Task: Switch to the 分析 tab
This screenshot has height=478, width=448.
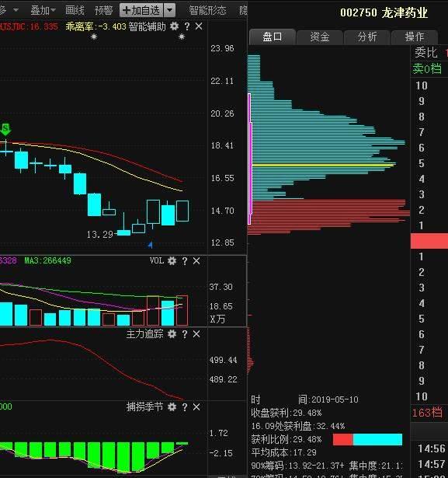Action: click(367, 37)
